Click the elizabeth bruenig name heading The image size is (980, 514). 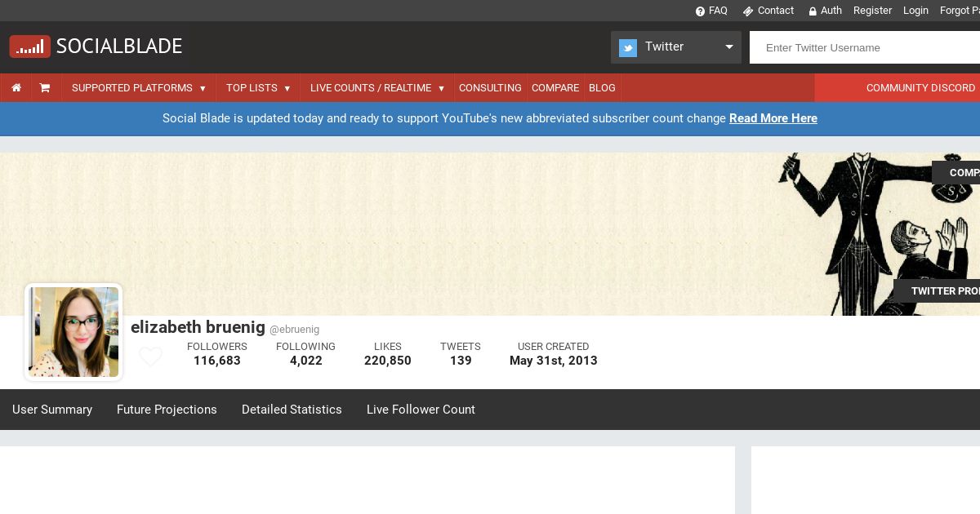pyautogui.click(x=198, y=327)
